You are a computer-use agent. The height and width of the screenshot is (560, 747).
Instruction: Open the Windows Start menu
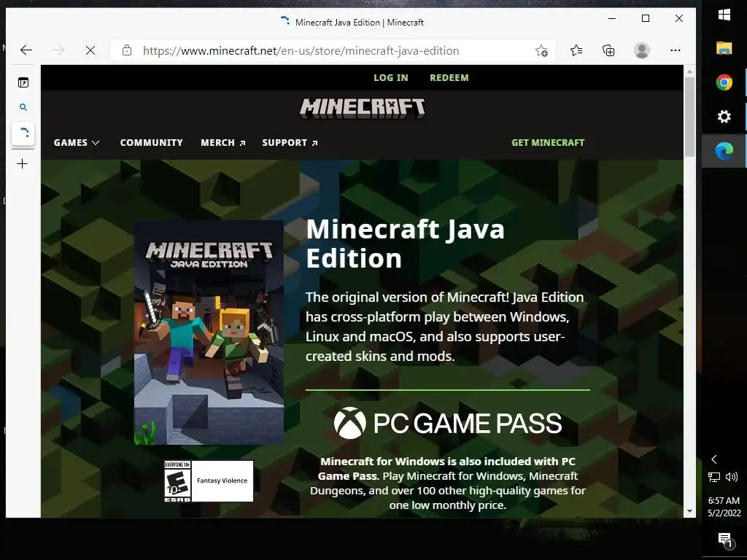click(x=724, y=15)
